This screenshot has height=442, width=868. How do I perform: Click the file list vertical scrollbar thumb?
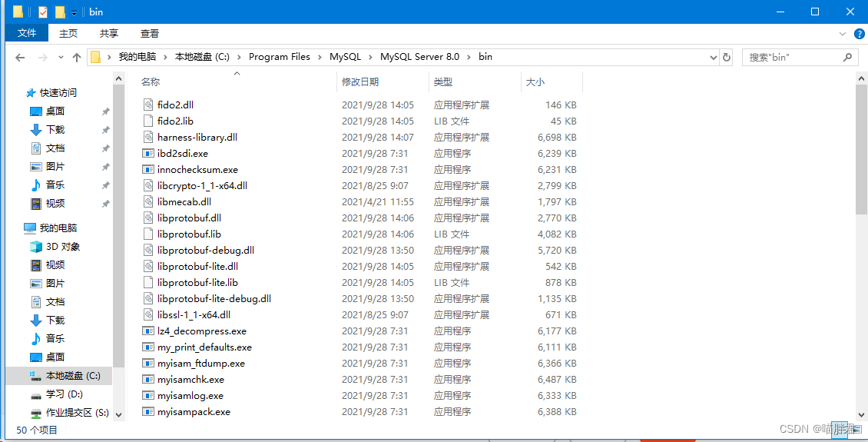[861, 150]
